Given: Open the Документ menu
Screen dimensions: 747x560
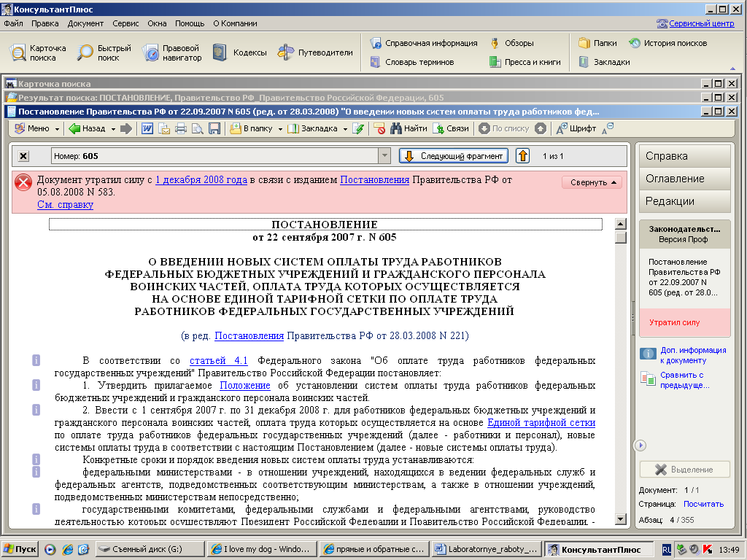Looking at the screenshot, I should [85, 23].
